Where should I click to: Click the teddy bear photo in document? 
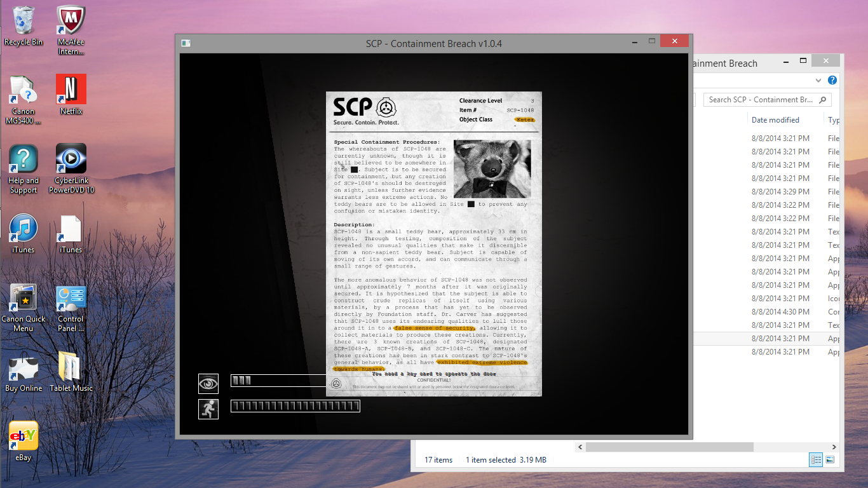(492, 168)
